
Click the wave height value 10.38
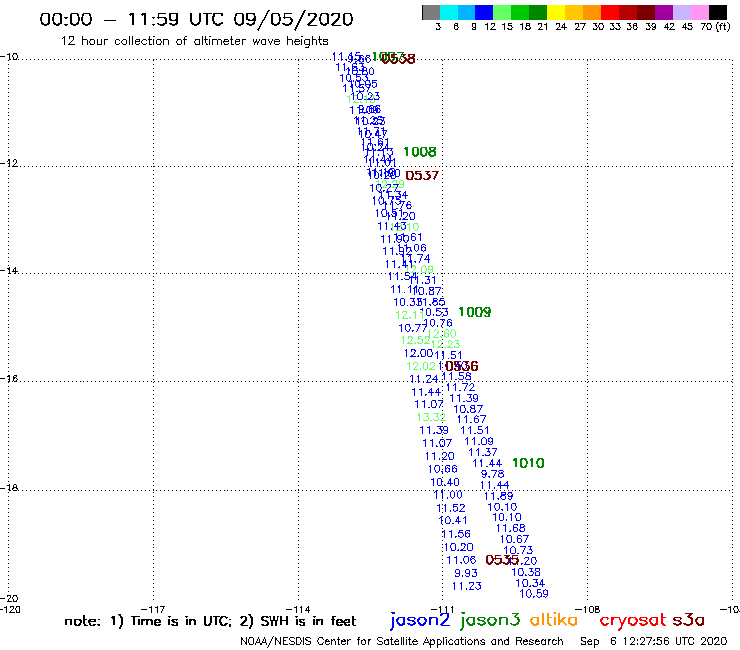point(526,572)
